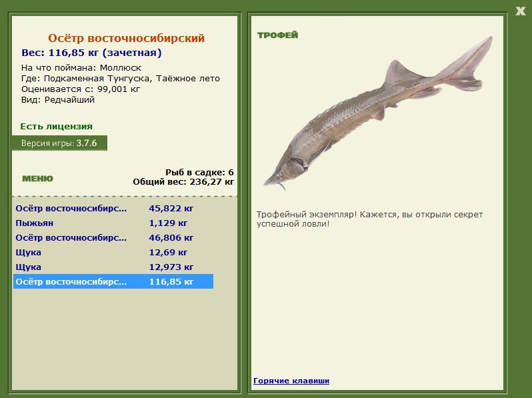Click the Вес: 116,85 кг (зачетная) line
This screenshot has width=532, height=398.
tap(91, 53)
